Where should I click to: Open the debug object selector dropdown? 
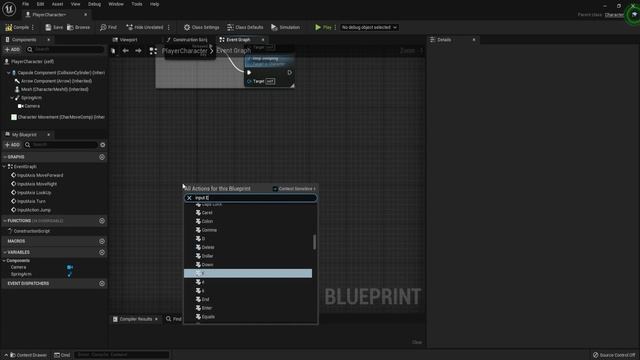[369, 27]
